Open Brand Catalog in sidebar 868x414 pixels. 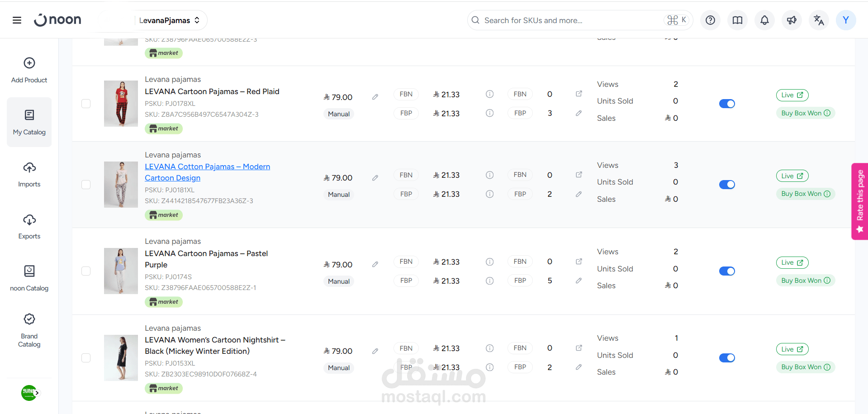[29, 331]
